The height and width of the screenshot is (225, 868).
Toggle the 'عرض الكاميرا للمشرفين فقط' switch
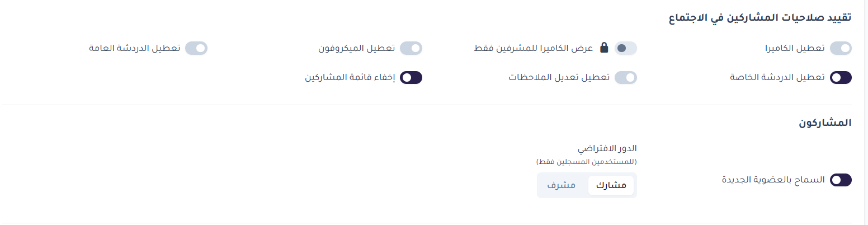click(x=626, y=48)
